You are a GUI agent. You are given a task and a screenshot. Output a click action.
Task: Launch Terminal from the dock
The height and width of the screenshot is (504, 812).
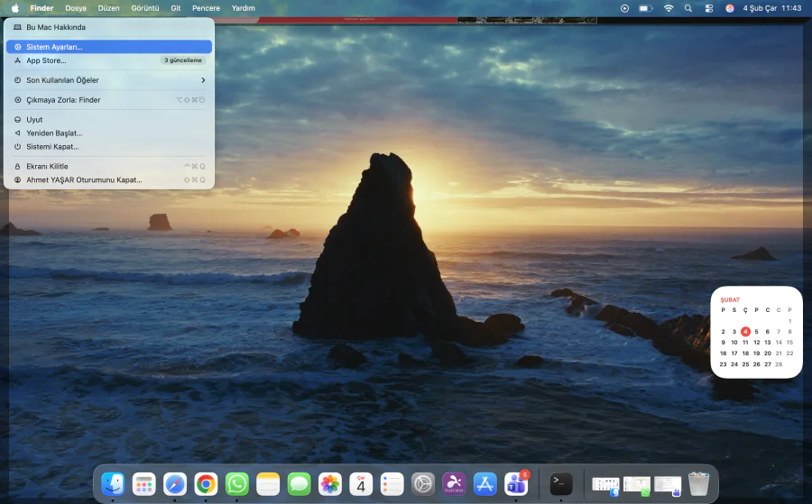click(561, 484)
